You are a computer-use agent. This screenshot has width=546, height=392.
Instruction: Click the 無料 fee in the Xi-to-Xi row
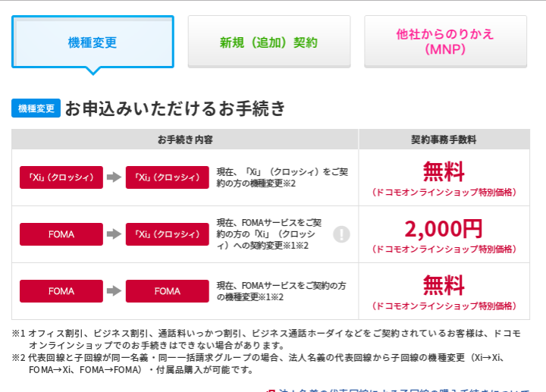point(444,171)
